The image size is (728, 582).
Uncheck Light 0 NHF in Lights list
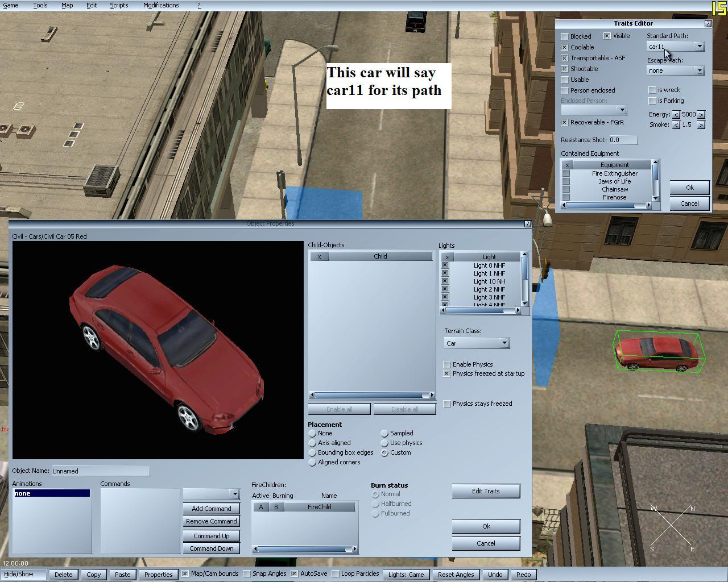click(x=445, y=265)
